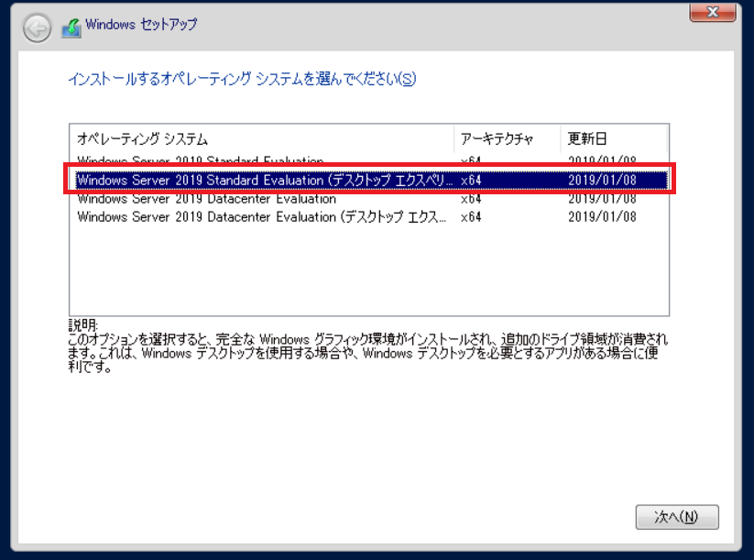
Task: Click the 更新日 column header
Action: (x=614, y=138)
